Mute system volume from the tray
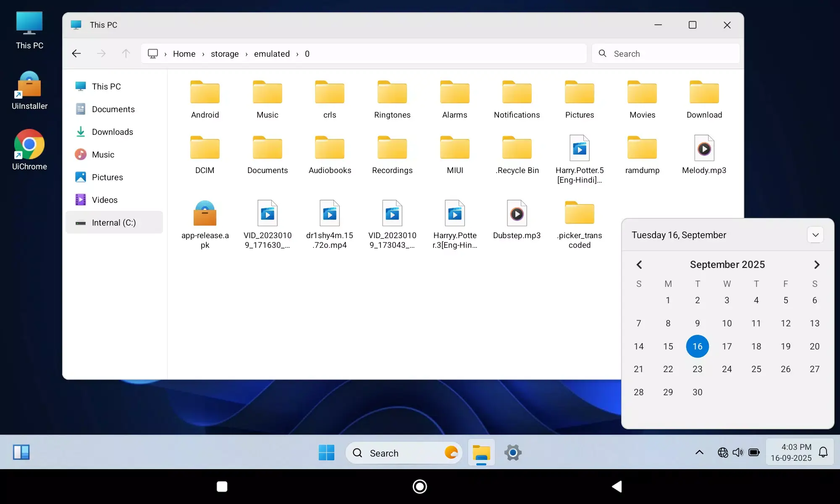840x504 pixels. 738,452
